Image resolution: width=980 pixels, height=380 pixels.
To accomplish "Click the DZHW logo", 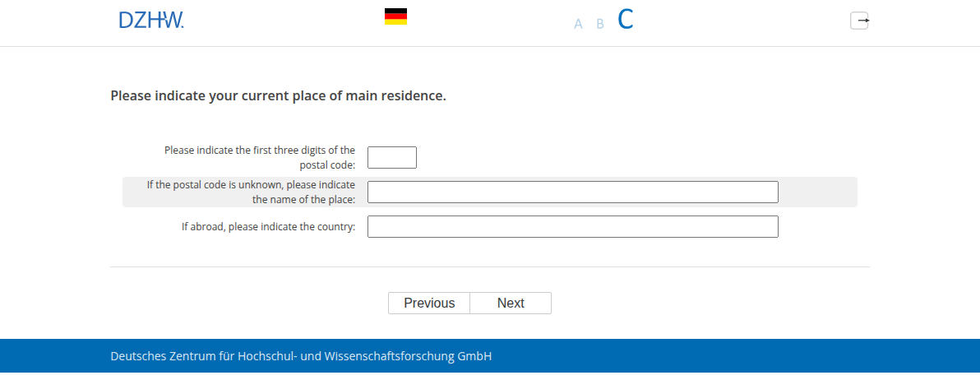I will coord(151,20).
